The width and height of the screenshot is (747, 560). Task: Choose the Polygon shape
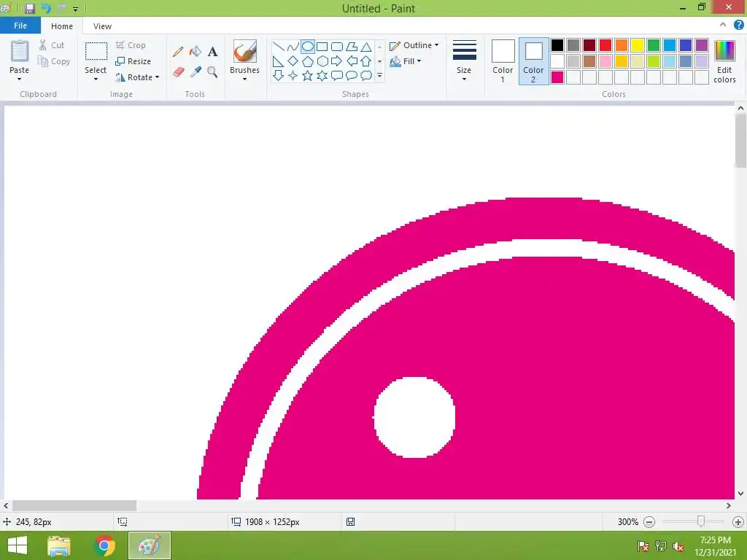click(x=352, y=47)
